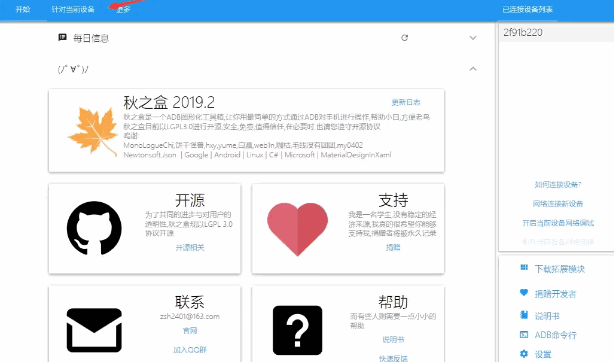This screenshot has height=362, width=614.
Task: Click the 已连接设备列表 header
Action: click(527, 9)
